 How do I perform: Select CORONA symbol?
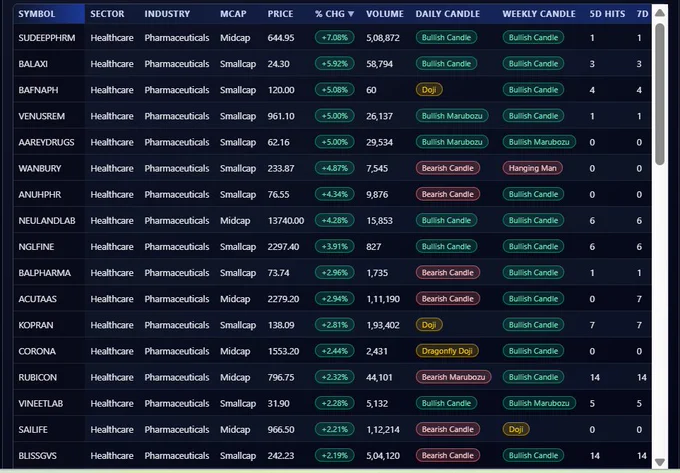click(x=37, y=351)
